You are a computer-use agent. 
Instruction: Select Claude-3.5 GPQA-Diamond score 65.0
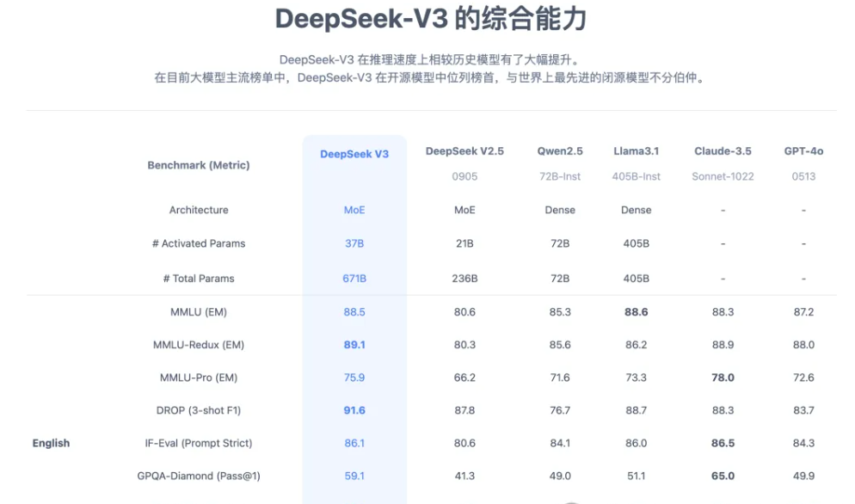click(x=723, y=476)
